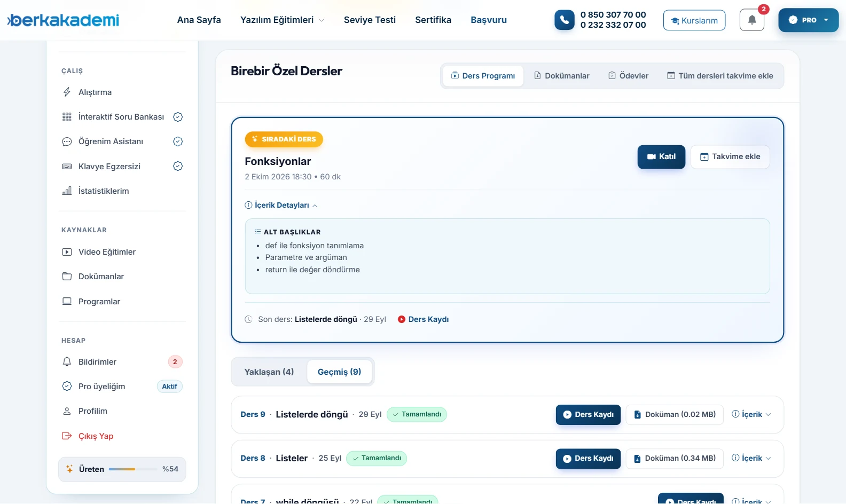
Task: Open Seviye Testi page
Action: (370, 20)
